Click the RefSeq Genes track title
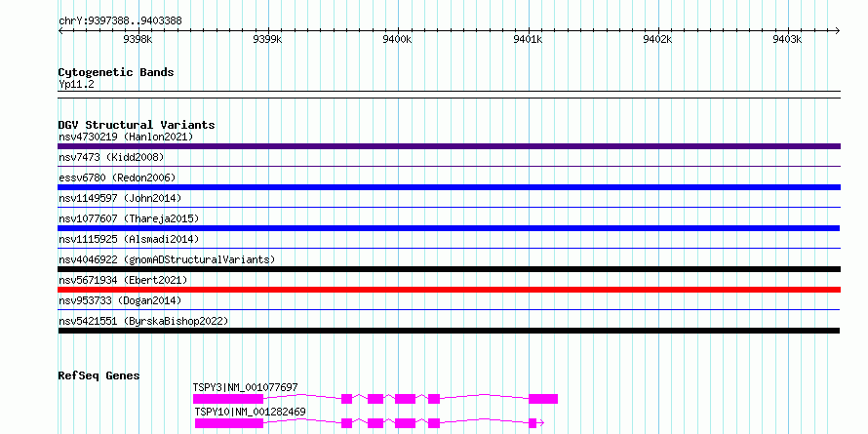The width and height of the screenshot is (868, 434). pos(99,375)
